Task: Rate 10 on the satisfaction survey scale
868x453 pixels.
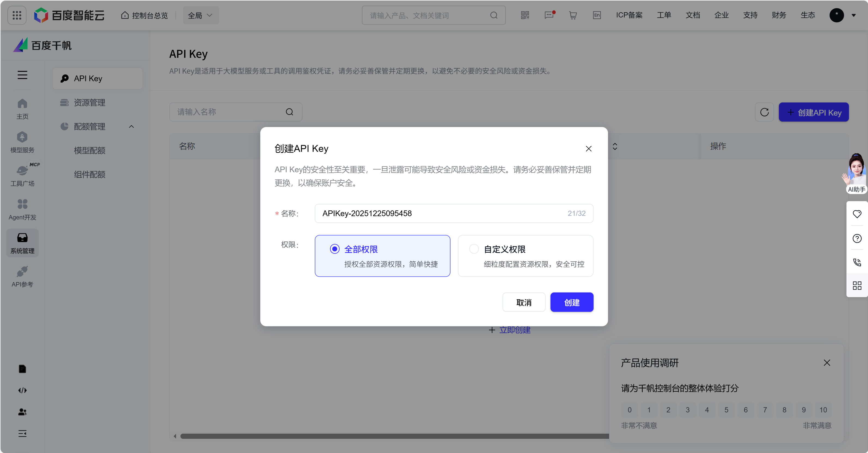Action: (824, 410)
